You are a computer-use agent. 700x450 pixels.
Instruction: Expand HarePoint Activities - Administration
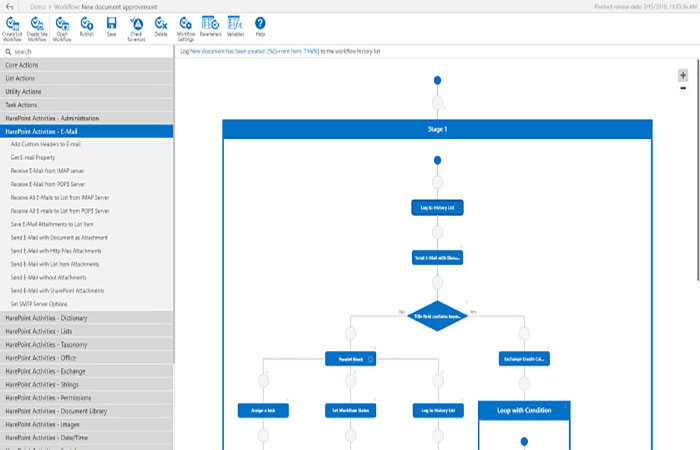point(87,118)
